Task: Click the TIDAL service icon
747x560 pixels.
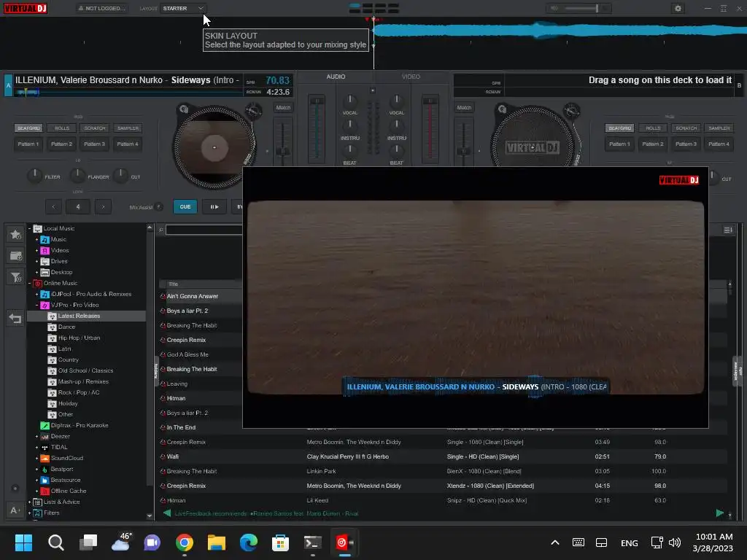Action: 44,447
